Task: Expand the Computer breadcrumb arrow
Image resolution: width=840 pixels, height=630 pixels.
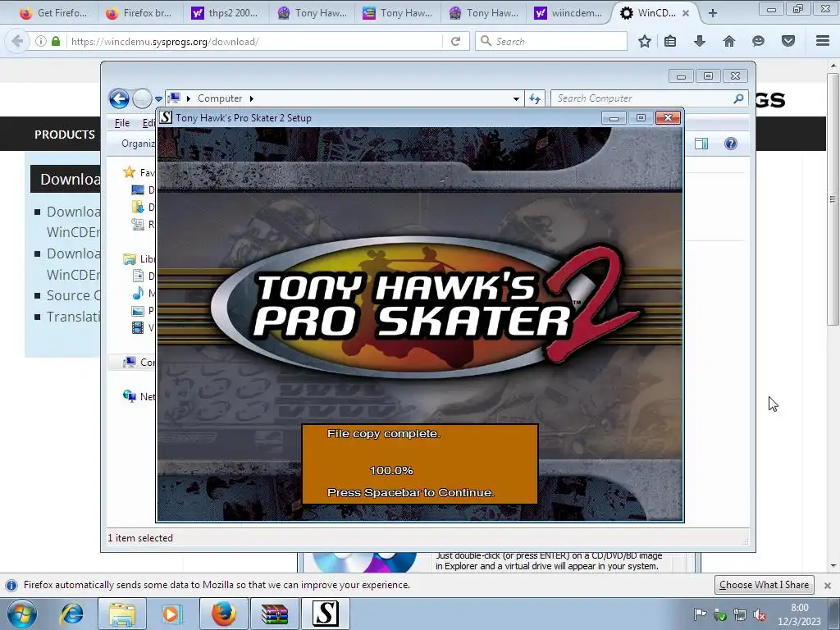Action: [251, 98]
